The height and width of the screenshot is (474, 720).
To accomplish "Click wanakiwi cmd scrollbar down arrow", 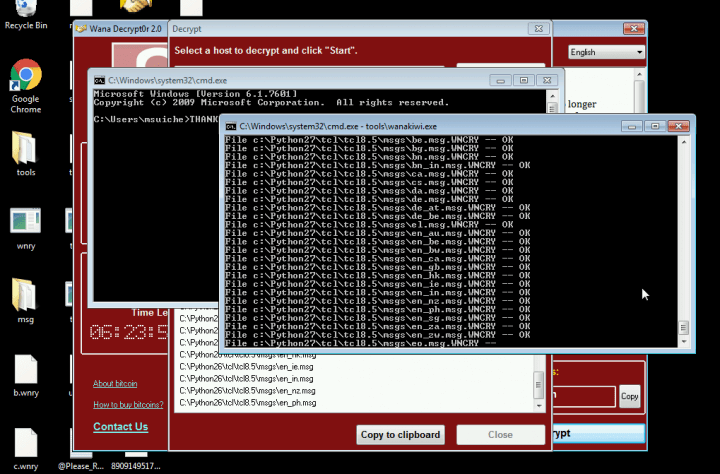I will point(684,342).
